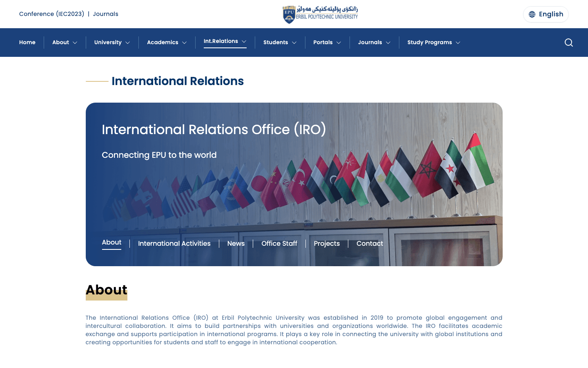
Task: Open the Academics menu item
Action: click(x=163, y=43)
